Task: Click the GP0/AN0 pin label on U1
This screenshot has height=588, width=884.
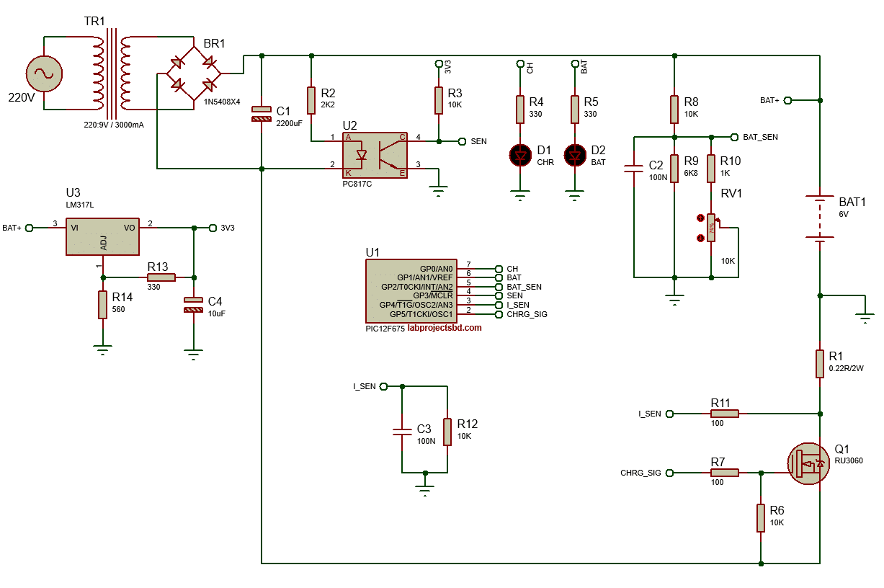Action: click(x=436, y=269)
